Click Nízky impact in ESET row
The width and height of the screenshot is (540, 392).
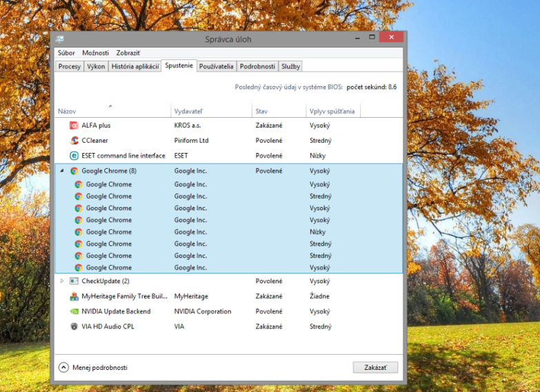pyautogui.click(x=317, y=156)
